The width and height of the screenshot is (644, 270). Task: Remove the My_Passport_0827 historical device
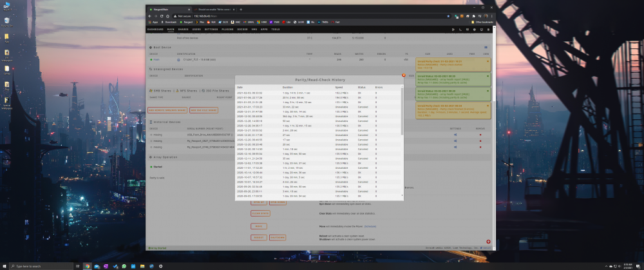coord(480,141)
